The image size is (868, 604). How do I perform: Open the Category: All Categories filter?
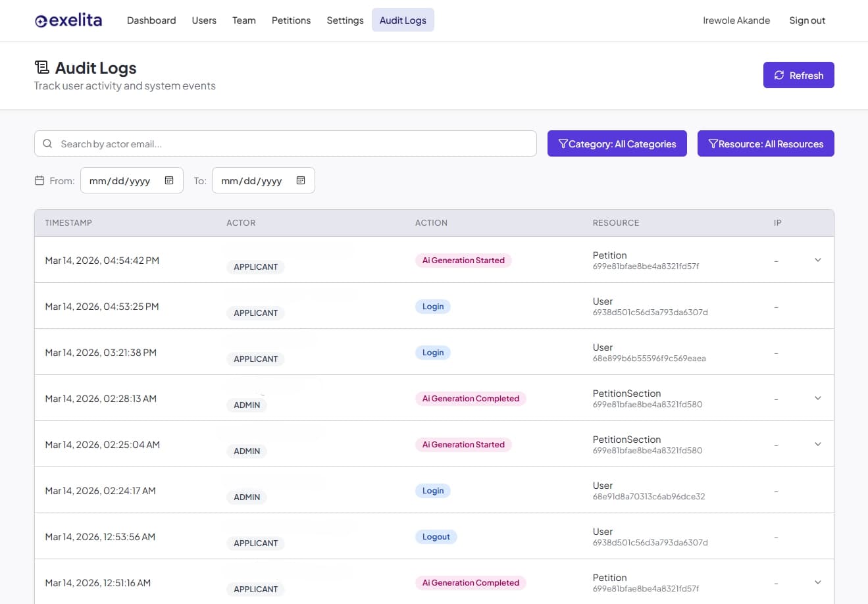click(x=617, y=143)
